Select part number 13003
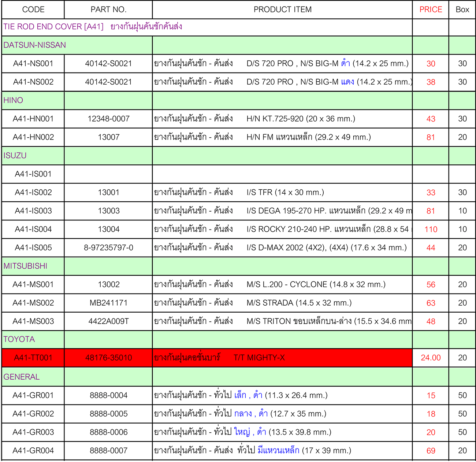 coord(109,211)
